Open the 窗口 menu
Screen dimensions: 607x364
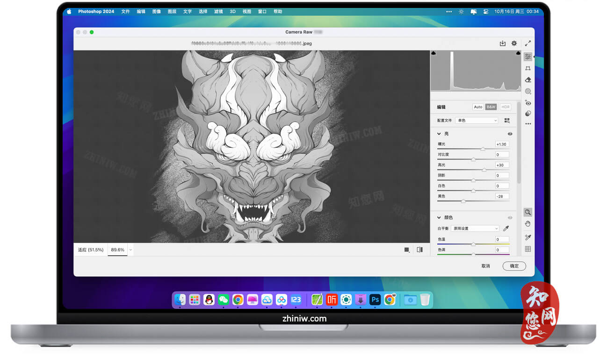[262, 12]
